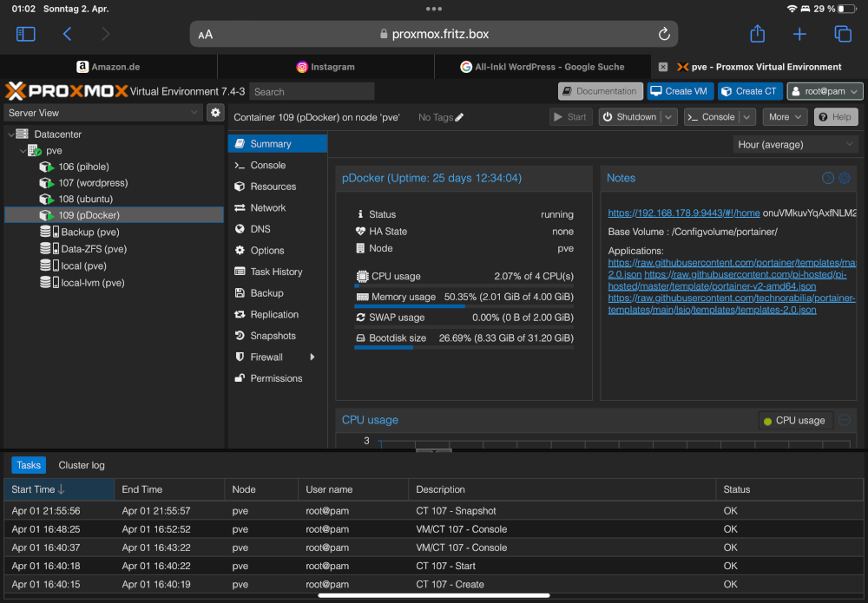
Task: Go back with Safari back arrow
Action: pos(68,35)
